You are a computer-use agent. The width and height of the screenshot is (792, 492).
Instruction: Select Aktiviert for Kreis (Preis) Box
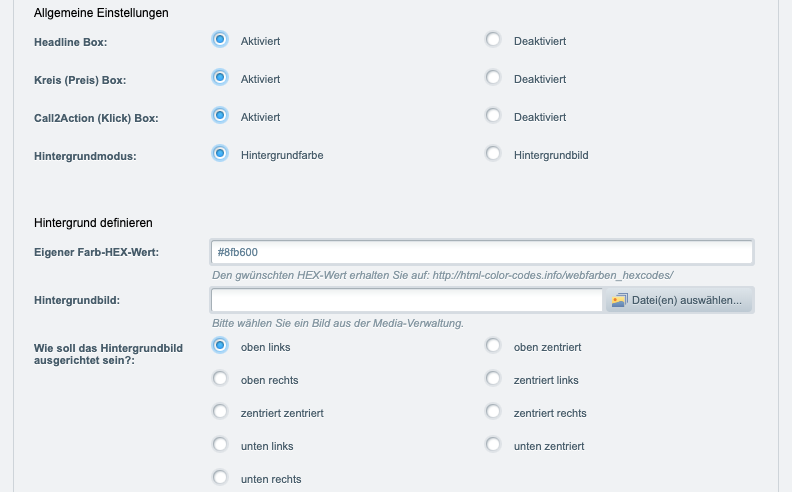tap(220, 77)
